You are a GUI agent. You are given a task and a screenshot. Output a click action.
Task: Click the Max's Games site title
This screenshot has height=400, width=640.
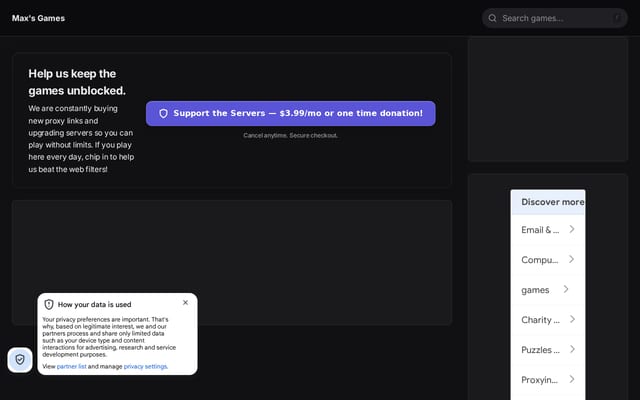pyautogui.click(x=38, y=18)
